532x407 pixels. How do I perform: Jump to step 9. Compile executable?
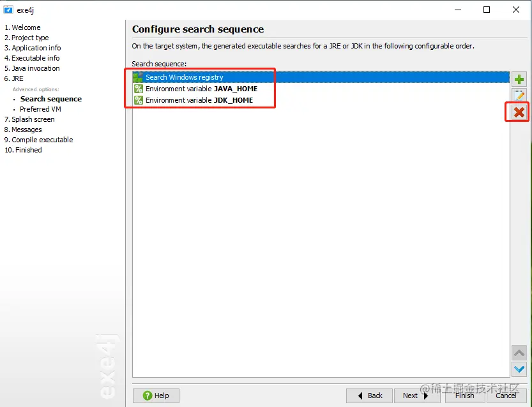[39, 140]
